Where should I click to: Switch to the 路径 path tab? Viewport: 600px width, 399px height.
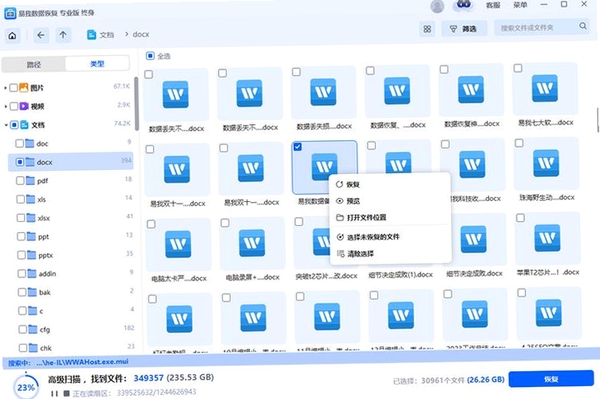pyautogui.click(x=34, y=65)
